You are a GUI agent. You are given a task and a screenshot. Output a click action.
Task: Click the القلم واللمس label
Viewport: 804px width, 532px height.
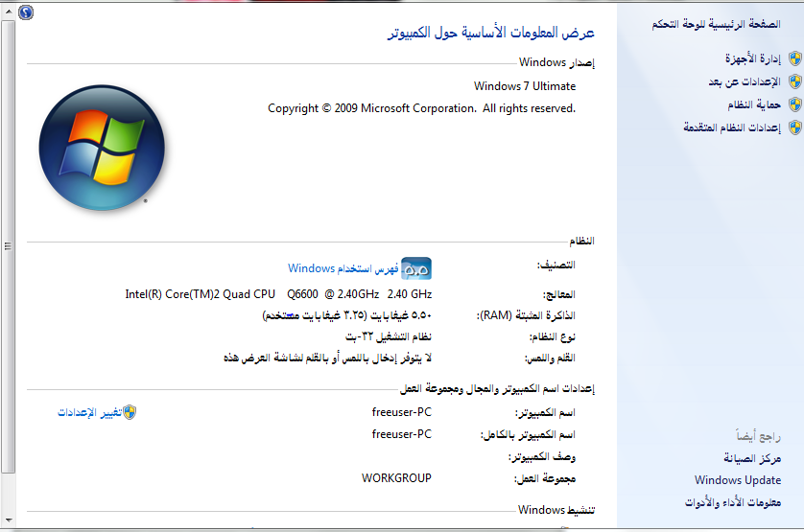click(x=550, y=358)
